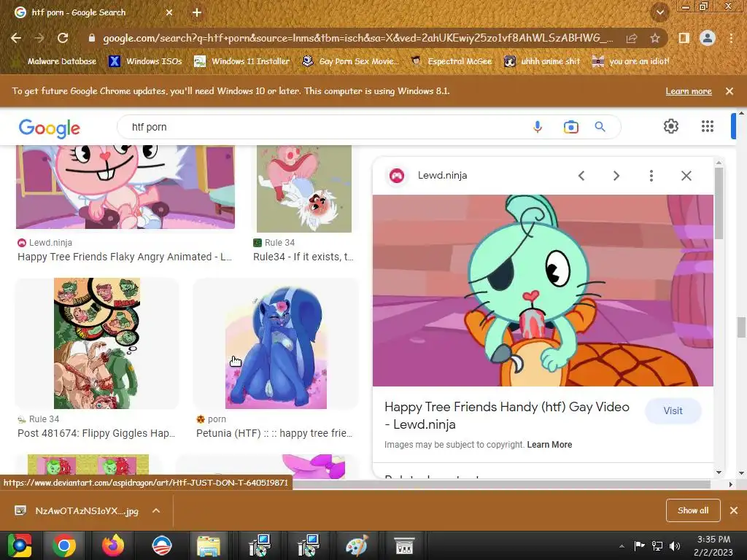
Task: Reload the current page
Action: tap(63, 38)
